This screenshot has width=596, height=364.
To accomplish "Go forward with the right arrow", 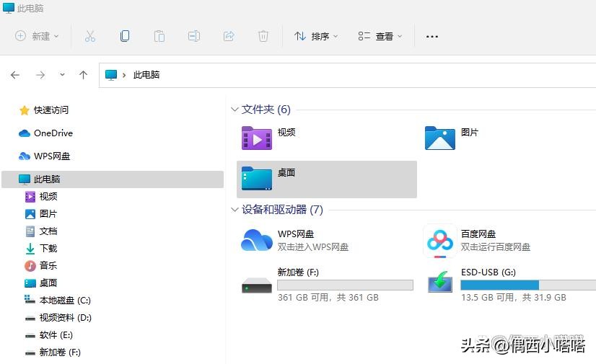I will (x=40, y=75).
